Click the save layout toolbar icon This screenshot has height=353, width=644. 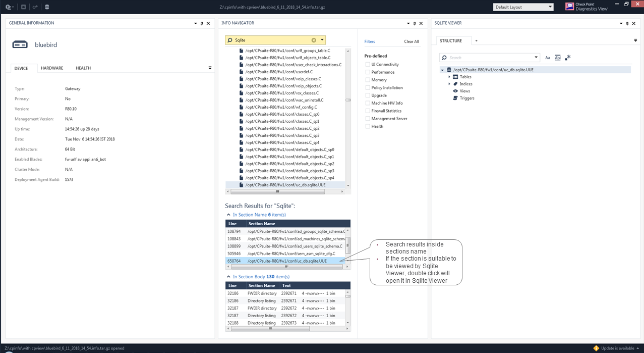[23, 7]
